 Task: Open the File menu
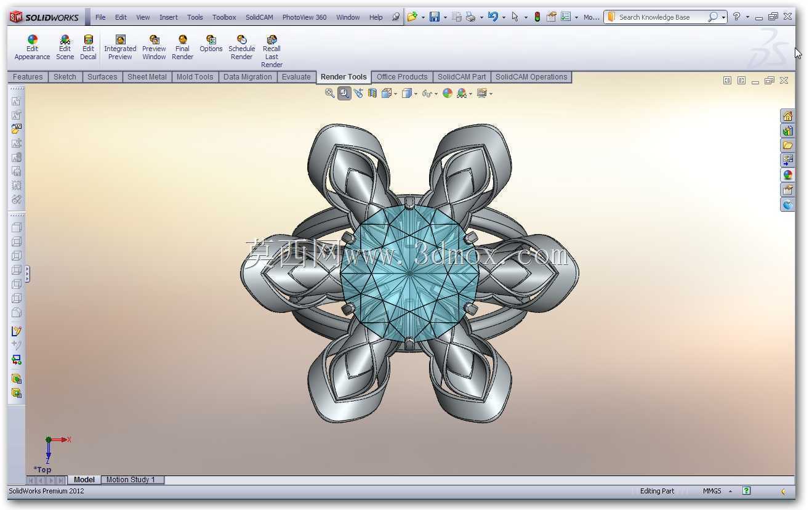[100, 17]
